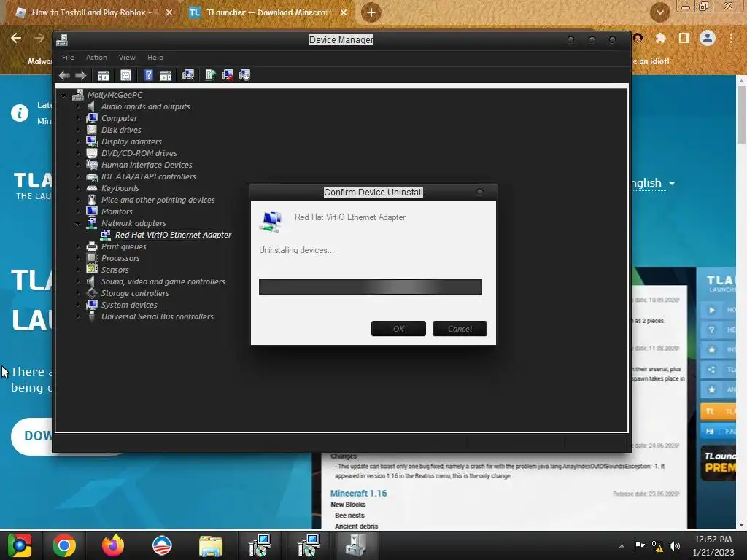The image size is (747, 560).
Task: Click the Action Center flag tray icon
Action: click(x=639, y=545)
